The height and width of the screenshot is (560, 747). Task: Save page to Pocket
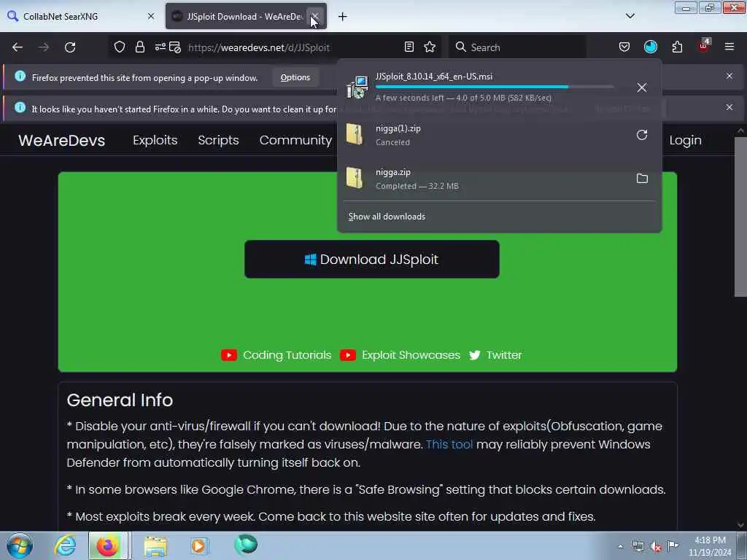624,47
